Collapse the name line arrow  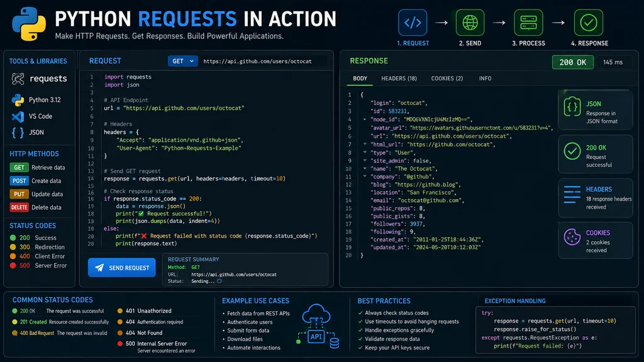[x=364, y=168]
